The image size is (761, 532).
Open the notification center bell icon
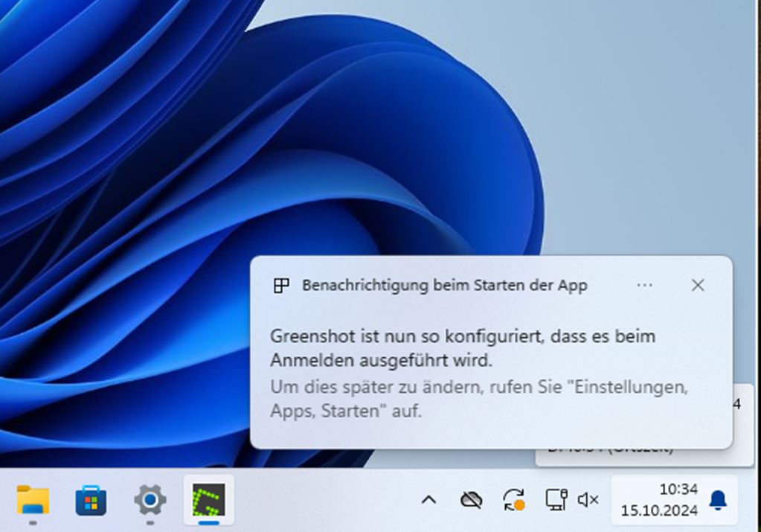[x=717, y=501]
